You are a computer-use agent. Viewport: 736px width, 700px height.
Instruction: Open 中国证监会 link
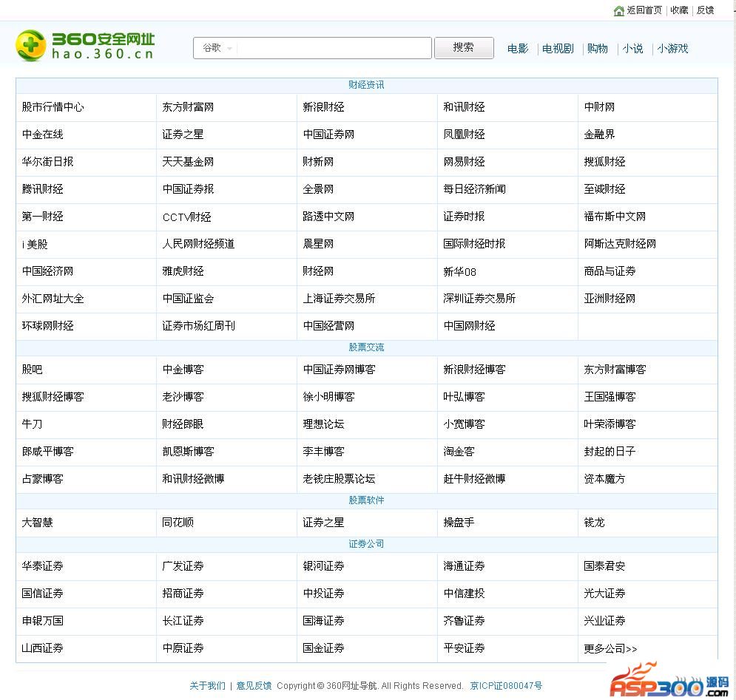pos(188,299)
